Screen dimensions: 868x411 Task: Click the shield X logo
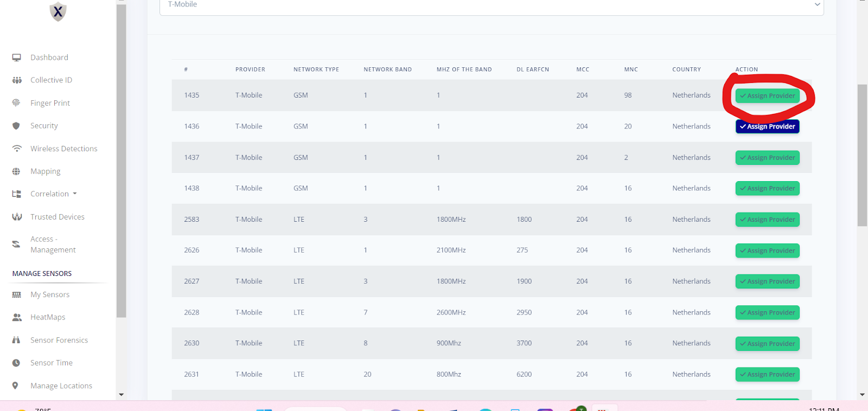tap(58, 11)
